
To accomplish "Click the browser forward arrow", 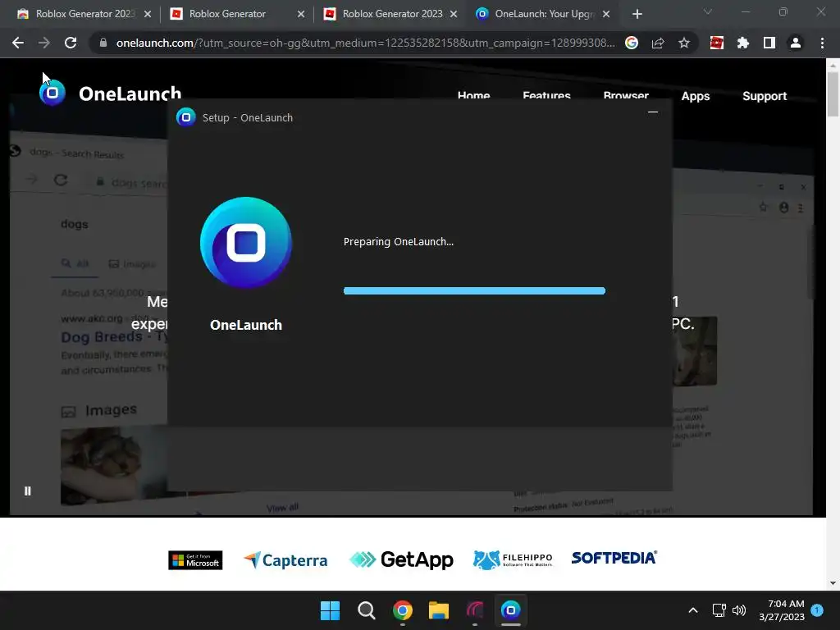I will coord(44,43).
